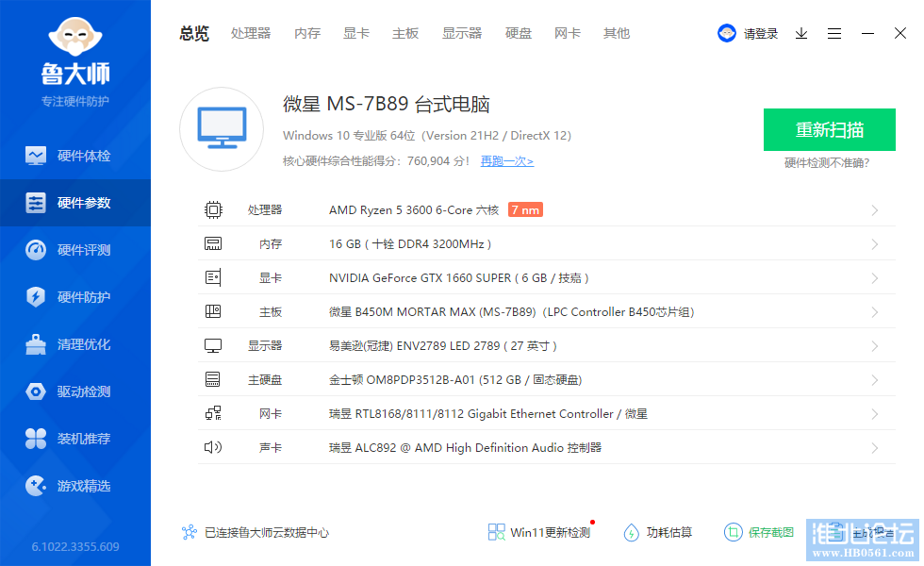Switch to the 主板 tab
924x566 pixels.
point(405,34)
